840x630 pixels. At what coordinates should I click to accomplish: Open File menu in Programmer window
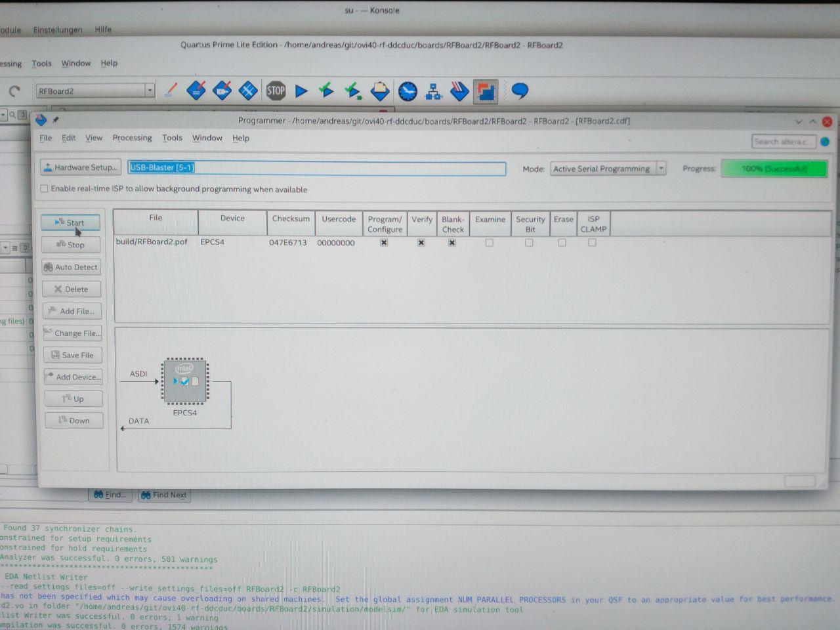click(45, 138)
